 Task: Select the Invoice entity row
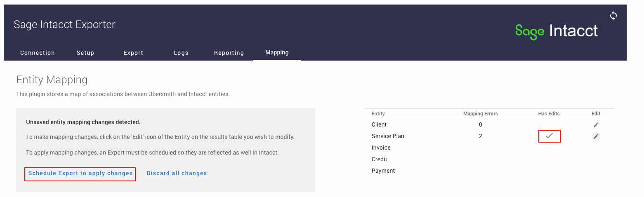pos(490,148)
